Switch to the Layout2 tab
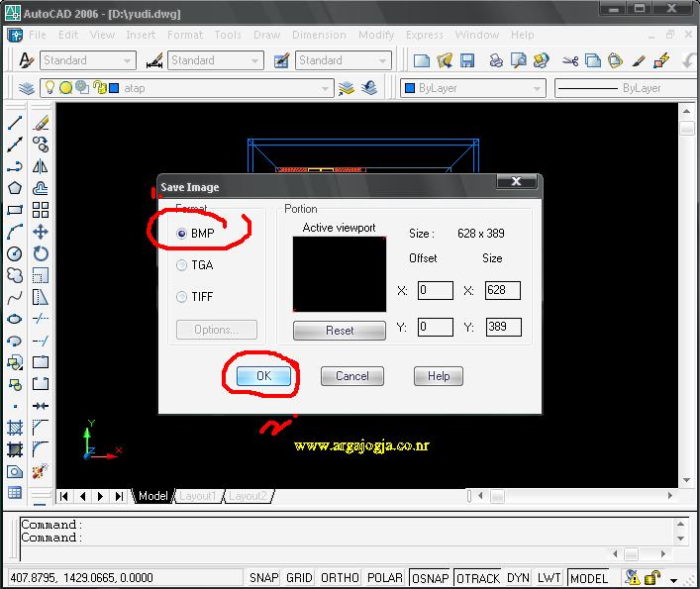Screen dimensions: 700x589 point(249,496)
